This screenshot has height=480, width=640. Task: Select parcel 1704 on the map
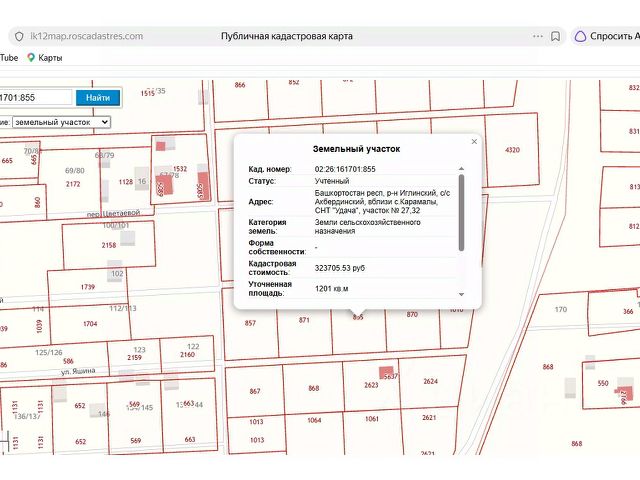[x=90, y=324]
